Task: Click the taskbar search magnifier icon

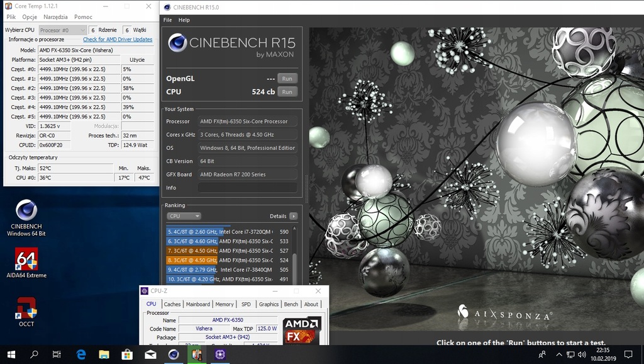Action: click(x=34, y=355)
